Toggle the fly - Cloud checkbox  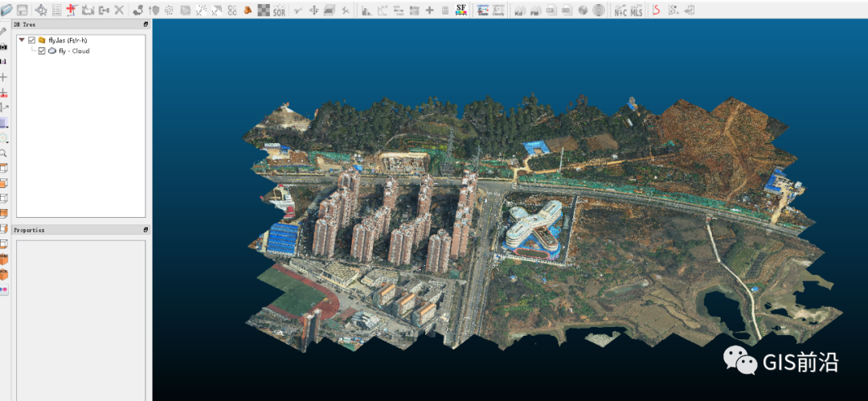42,51
